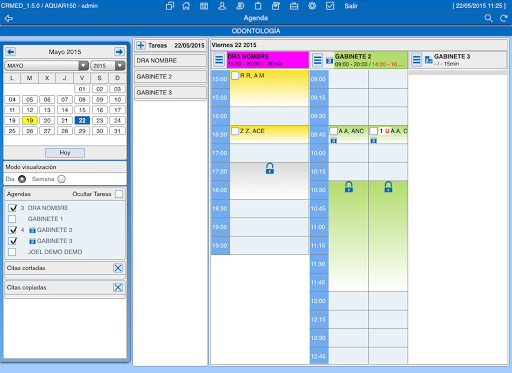Click small icon under A A, ANC appointment
512x373 pixels.
click(x=334, y=141)
